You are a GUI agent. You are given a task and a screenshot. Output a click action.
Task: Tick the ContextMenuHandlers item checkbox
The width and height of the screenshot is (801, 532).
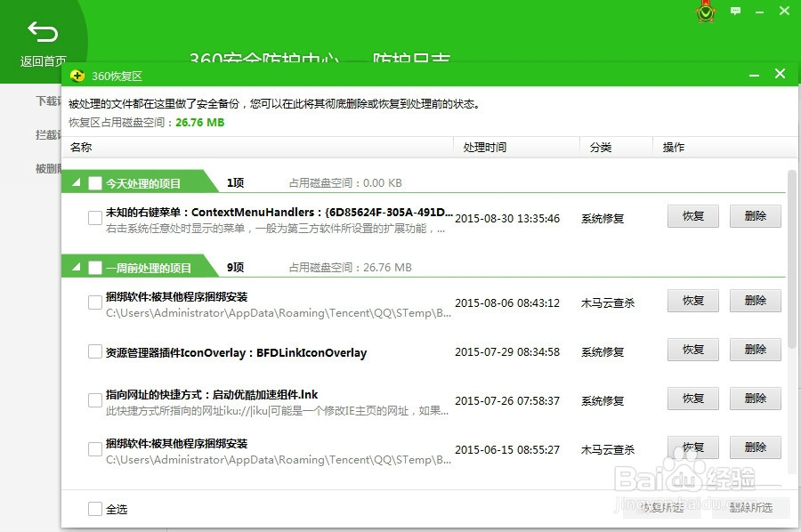click(95, 218)
